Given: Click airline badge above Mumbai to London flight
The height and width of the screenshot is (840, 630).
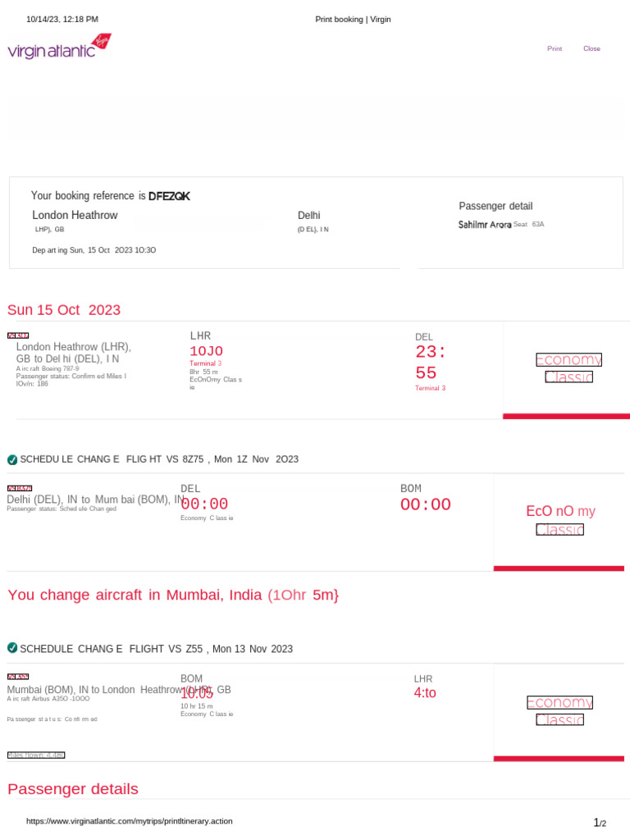Looking at the screenshot, I should (18, 677).
